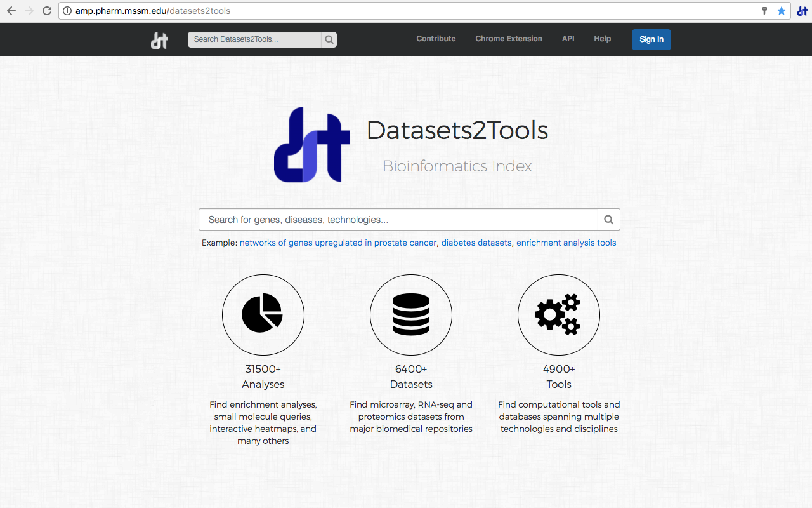Click the 4900+ count text
The height and width of the screenshot is (508, 812).
pos(559,369)
